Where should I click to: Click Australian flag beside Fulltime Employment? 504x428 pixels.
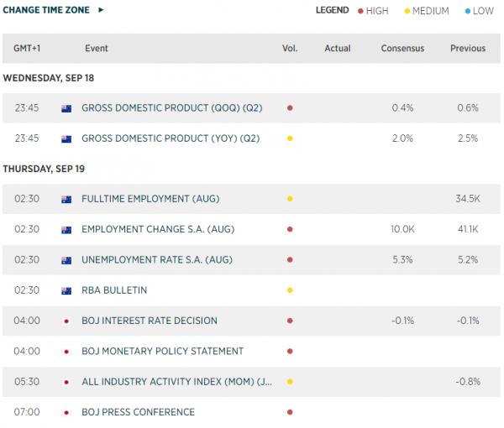66,200
